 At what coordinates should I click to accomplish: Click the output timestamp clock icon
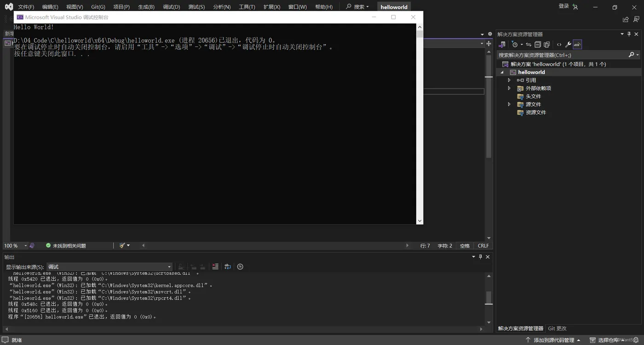tap(240, 267)
